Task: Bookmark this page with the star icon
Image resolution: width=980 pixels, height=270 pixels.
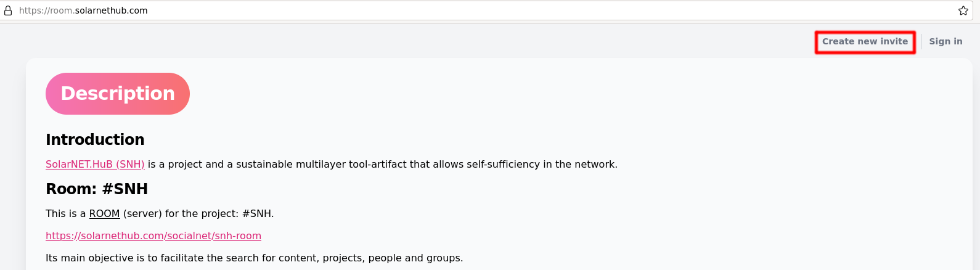Action: click(963, 10)
